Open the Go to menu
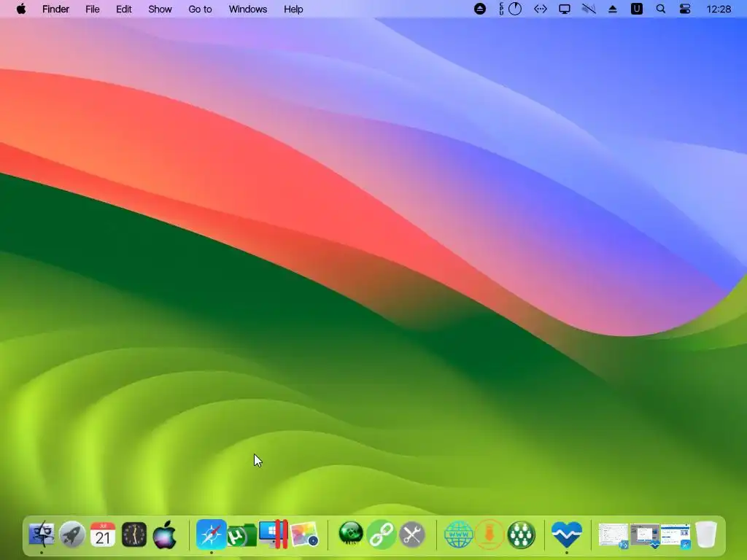Viewport: 747px width, 560px height. (200, 9)
